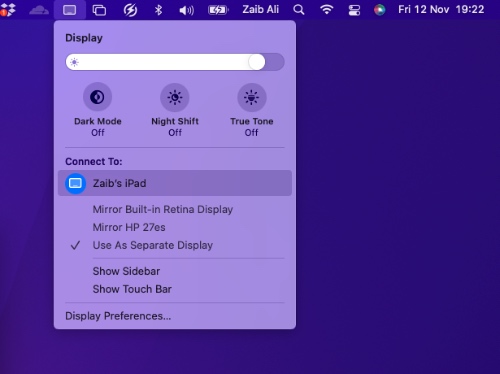
Task: Open the Wi-Fi menu icon
Action: click(327, 10)
